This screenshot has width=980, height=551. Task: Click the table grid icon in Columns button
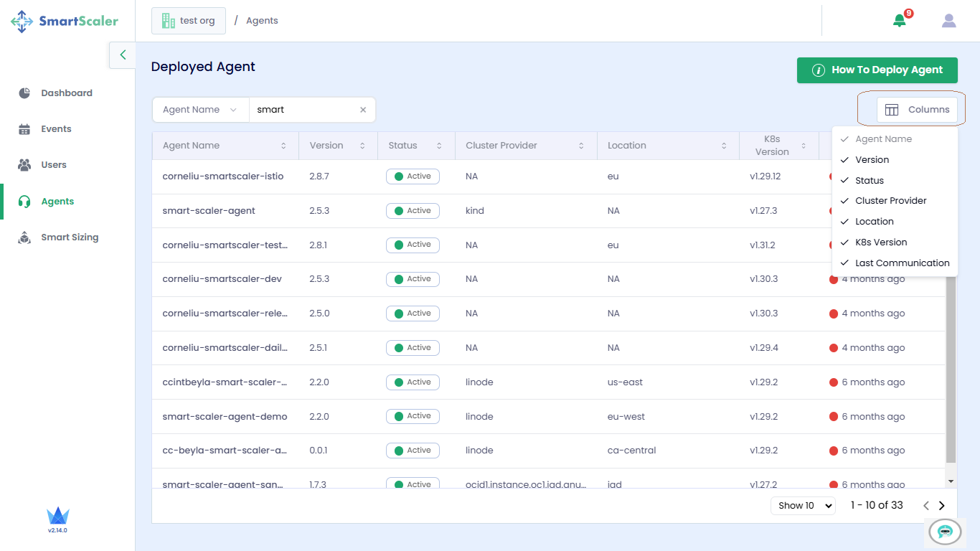(892, 110)
